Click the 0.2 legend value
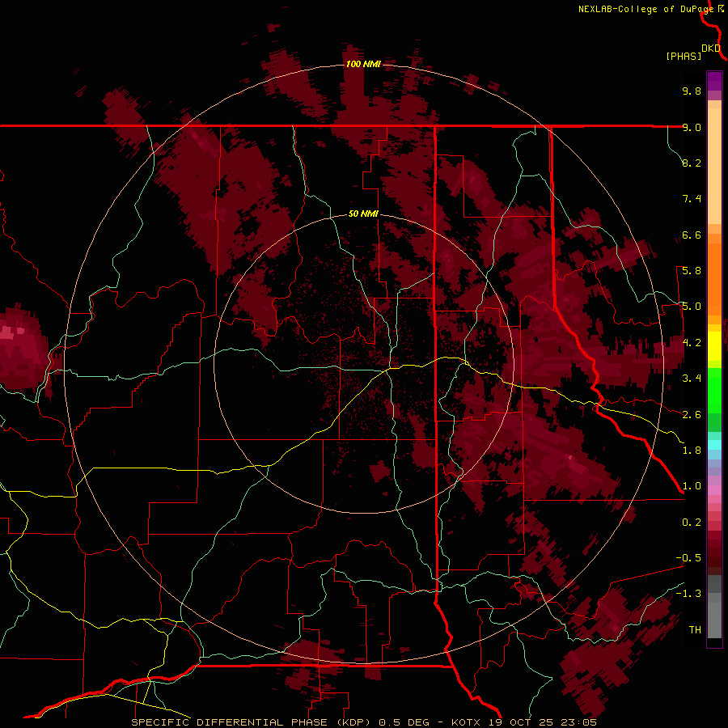 point(692,523)
